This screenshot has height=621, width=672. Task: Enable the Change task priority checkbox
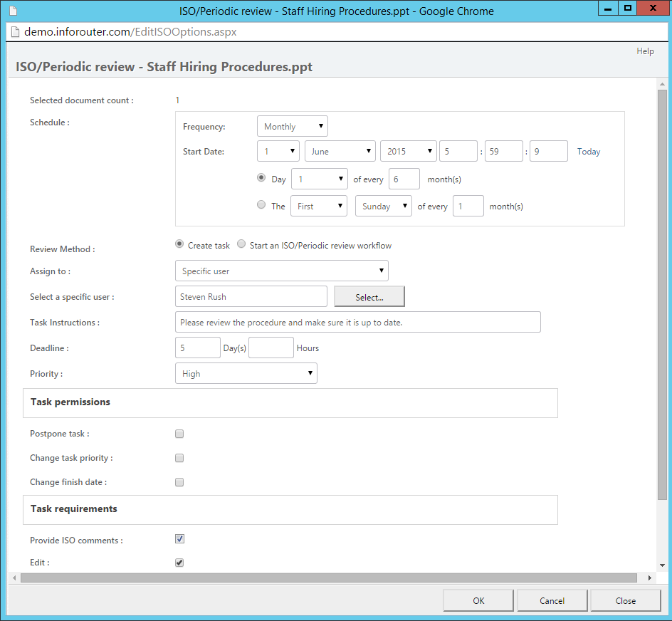(179, 458)
